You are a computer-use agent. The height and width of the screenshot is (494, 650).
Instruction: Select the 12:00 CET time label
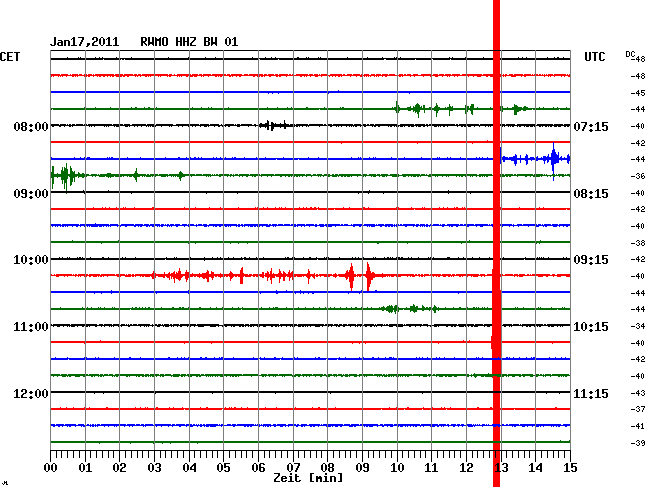[x=31, y=393]
